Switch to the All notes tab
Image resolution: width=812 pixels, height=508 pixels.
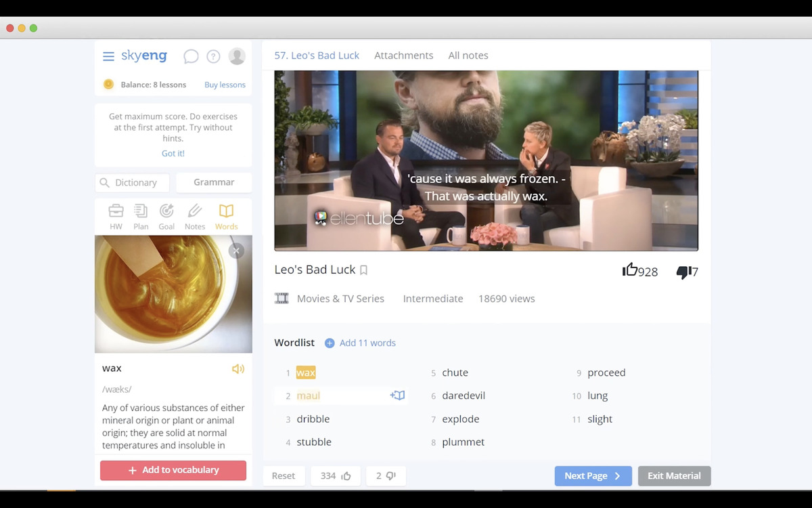[x=468, y=56]
